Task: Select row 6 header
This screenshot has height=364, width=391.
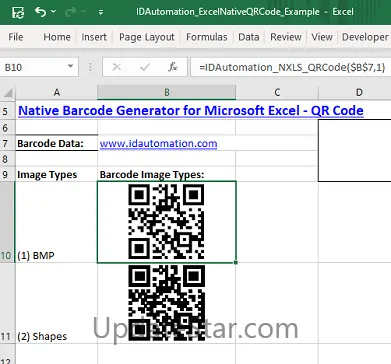Action: click(7, 127)
